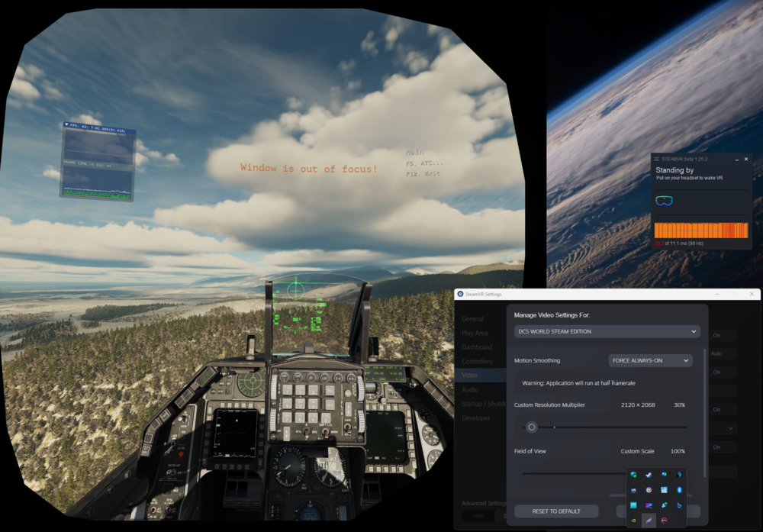Click the video settings panel scrollbar

pyautogui.click(x=704, y=413)
